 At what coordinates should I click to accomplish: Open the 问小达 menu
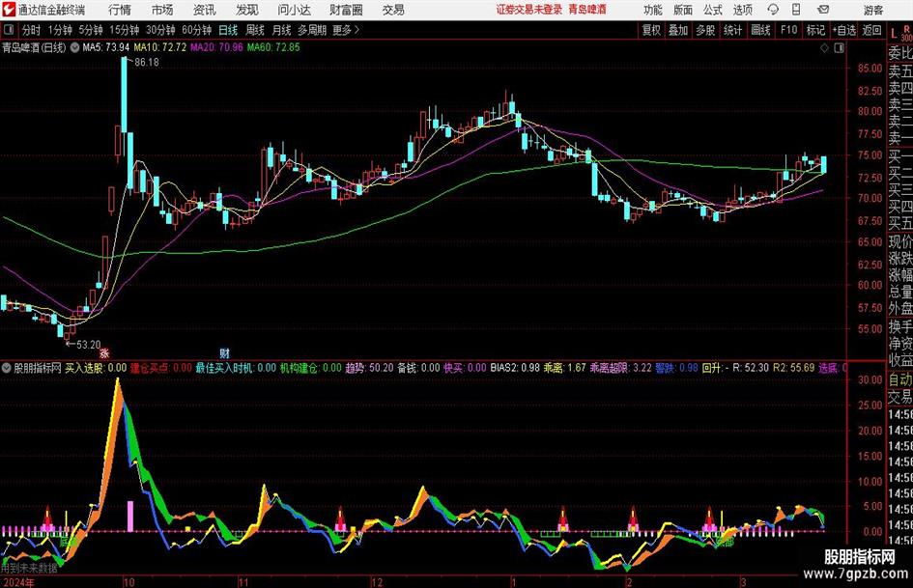click(x=294, y=10)
